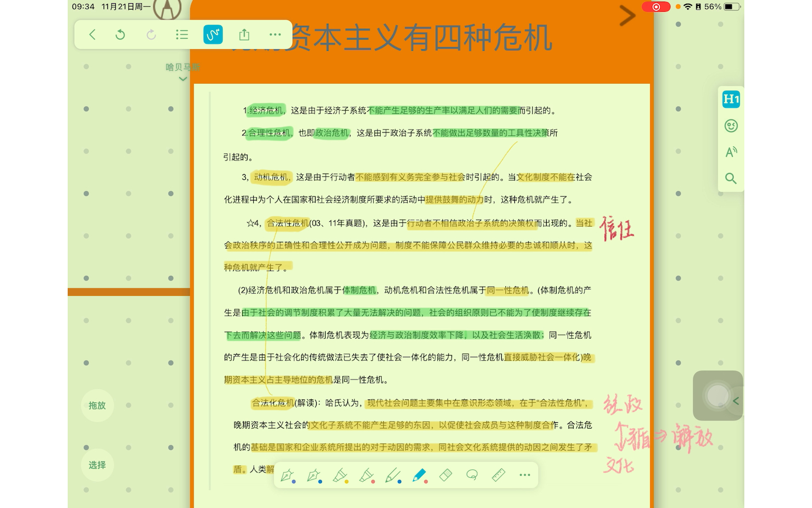Tap the red handwritten note 信任
This screenshot has height=508, width=812.
pyautogui.click(x=616, y=229)
